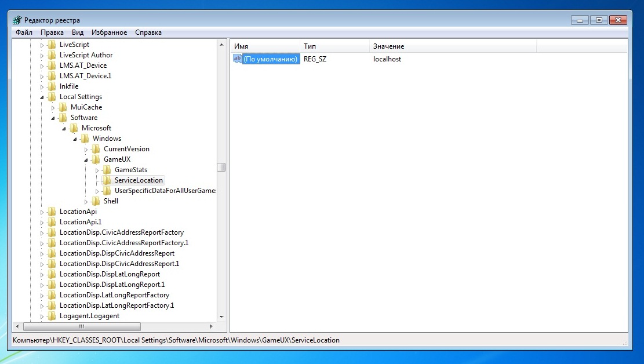Select the LocationDisp.DispLatLongReport.1 key

point(112,284)
